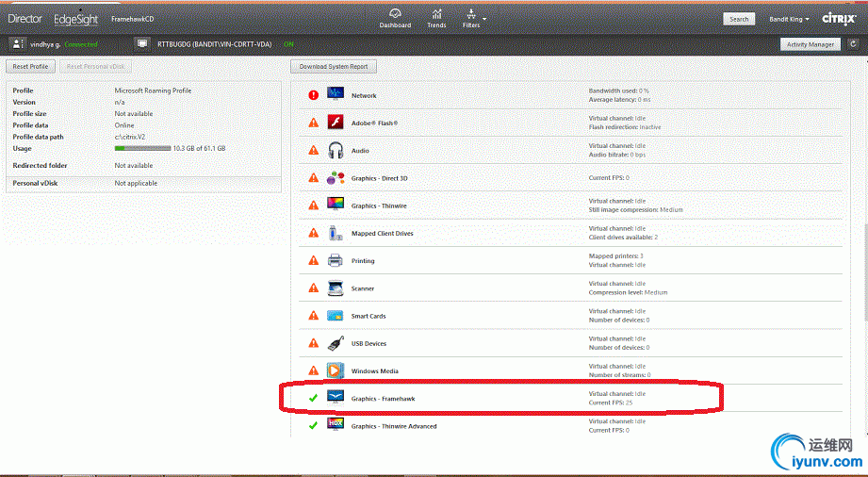Click the user icon next to vindhya g.

click(x=18, y=43)
